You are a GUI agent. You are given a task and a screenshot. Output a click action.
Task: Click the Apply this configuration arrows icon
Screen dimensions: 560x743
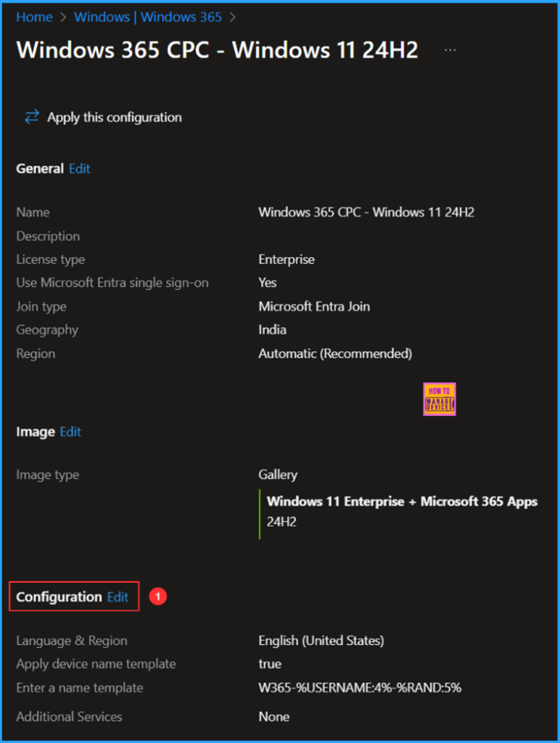coord(32,117)
